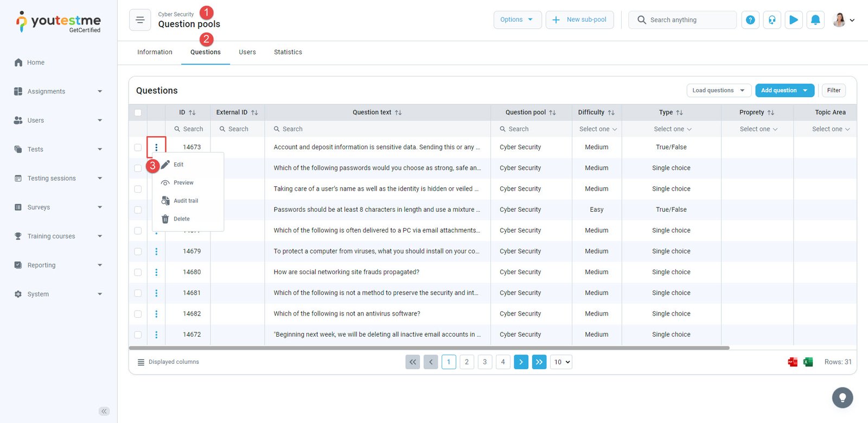Open the rows-per-page dropdown showing 10

coord(561,362)
